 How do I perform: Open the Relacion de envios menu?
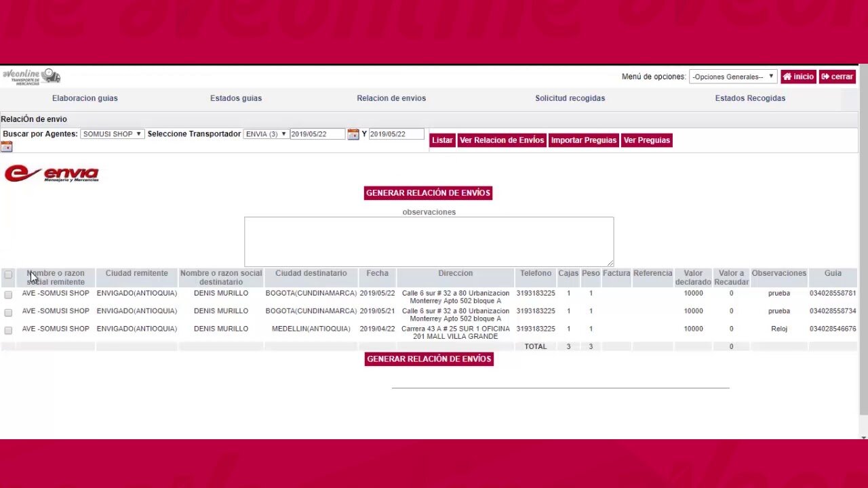coord(391,98)
